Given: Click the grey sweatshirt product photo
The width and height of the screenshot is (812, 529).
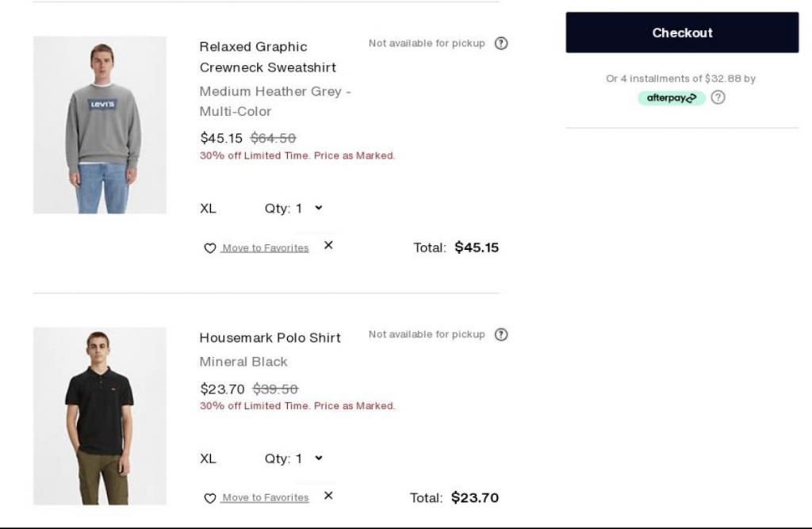Looking at the screenshot, I should pos(100,125).
